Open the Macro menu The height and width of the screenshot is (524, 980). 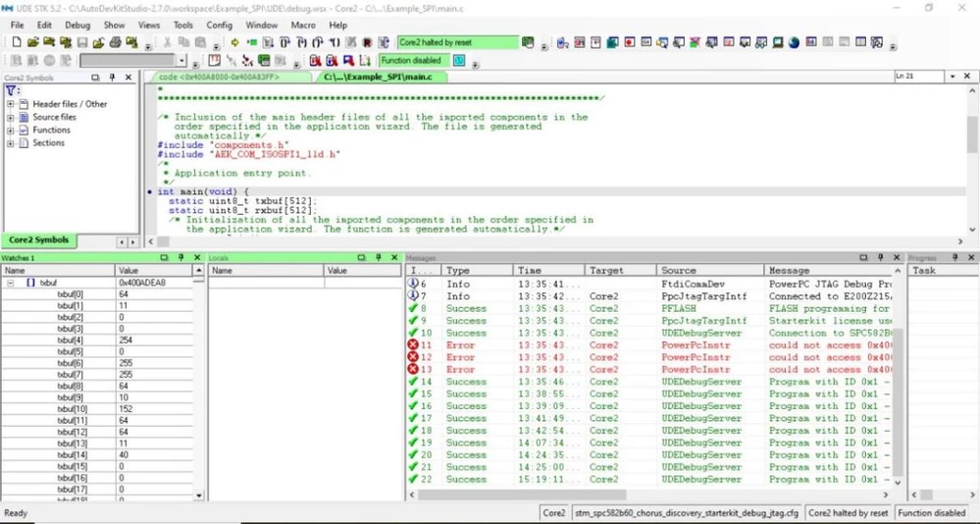(x=303, y=25)
